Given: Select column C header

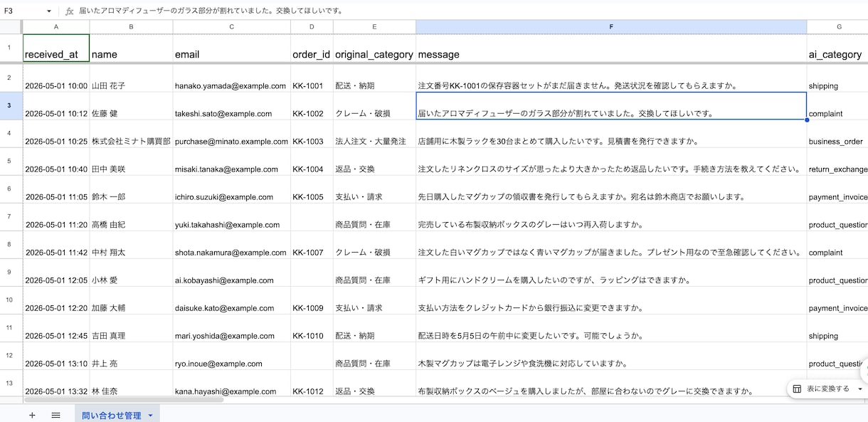Looking at the screenshot, I should [x=232, y=26].
